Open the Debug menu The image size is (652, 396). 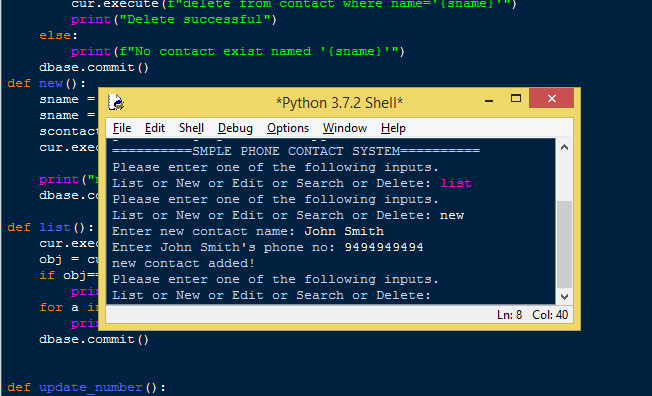[x=235, y=128]
